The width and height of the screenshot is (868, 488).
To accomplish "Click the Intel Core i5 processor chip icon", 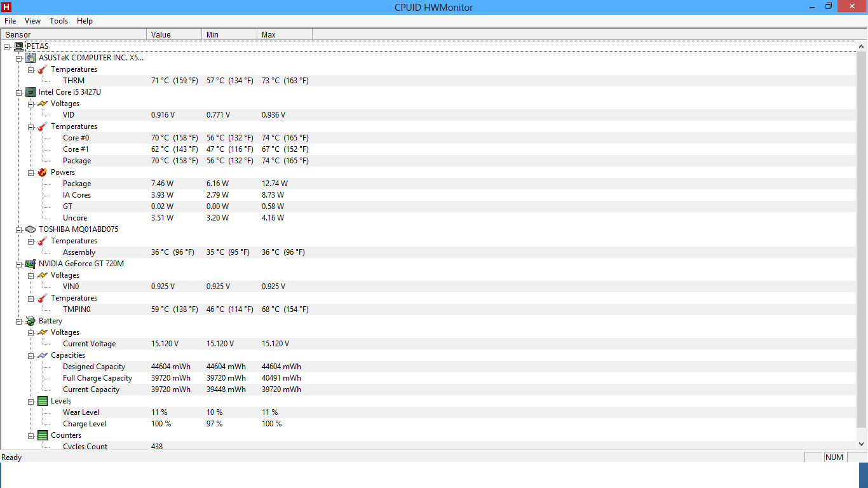I will 31,92.
